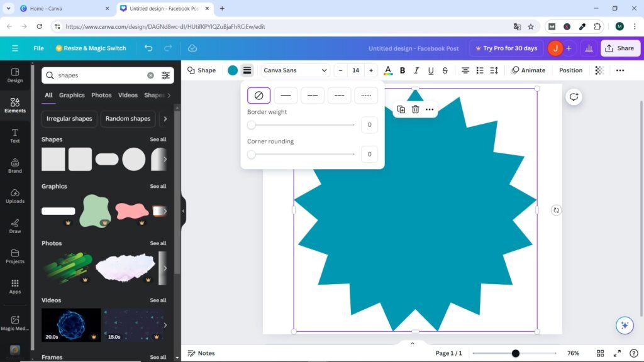
Task: Click Try Pro for 30 days
Action: [x=506, y=48]
